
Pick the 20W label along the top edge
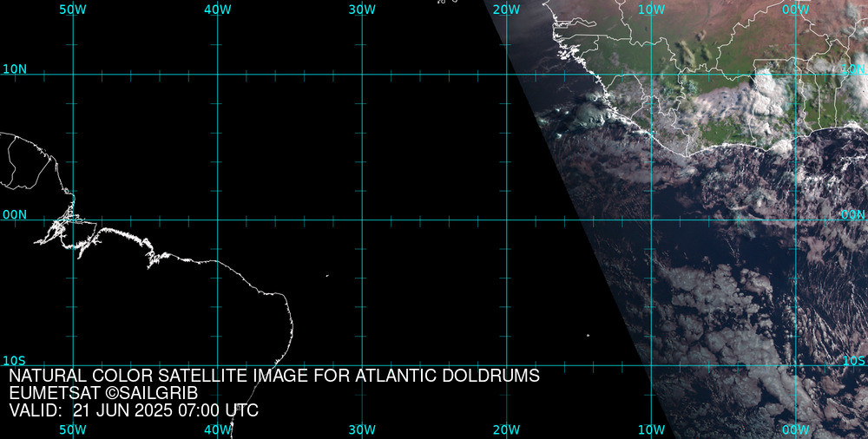(507, 10)
